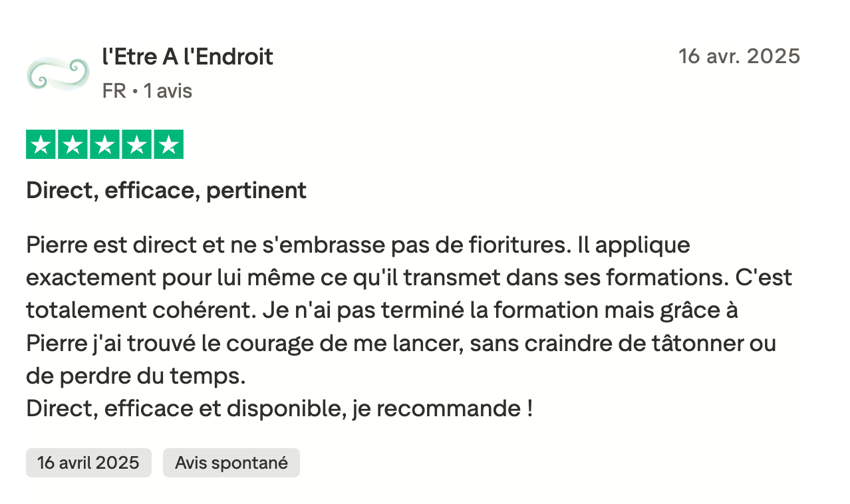This screenshot has width=850, height=504.
Task: Click the 1 avis count text
Action: tap(168, 91)
